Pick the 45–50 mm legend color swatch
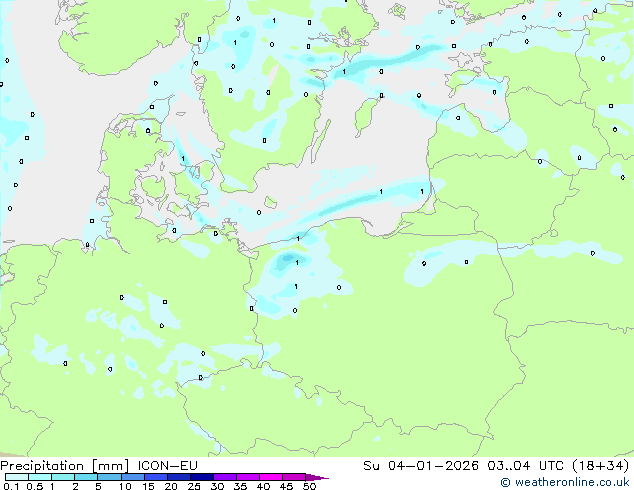 (294, 477)
